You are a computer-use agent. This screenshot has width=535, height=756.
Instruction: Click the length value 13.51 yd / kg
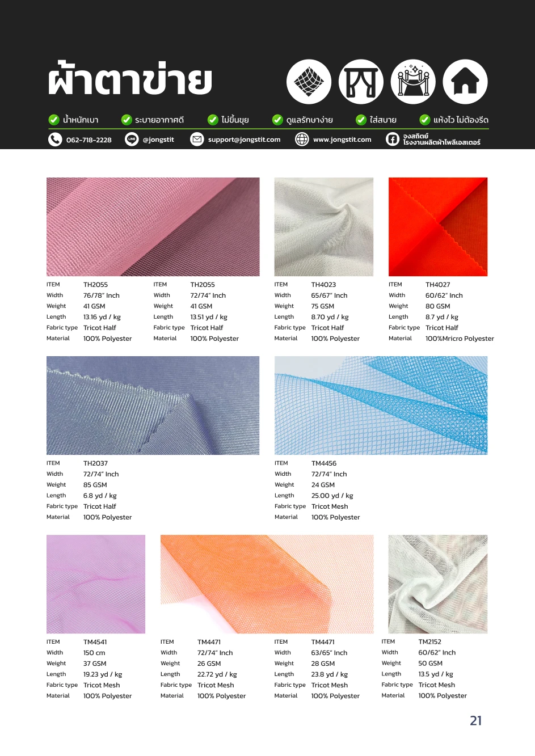coord(209,317)
